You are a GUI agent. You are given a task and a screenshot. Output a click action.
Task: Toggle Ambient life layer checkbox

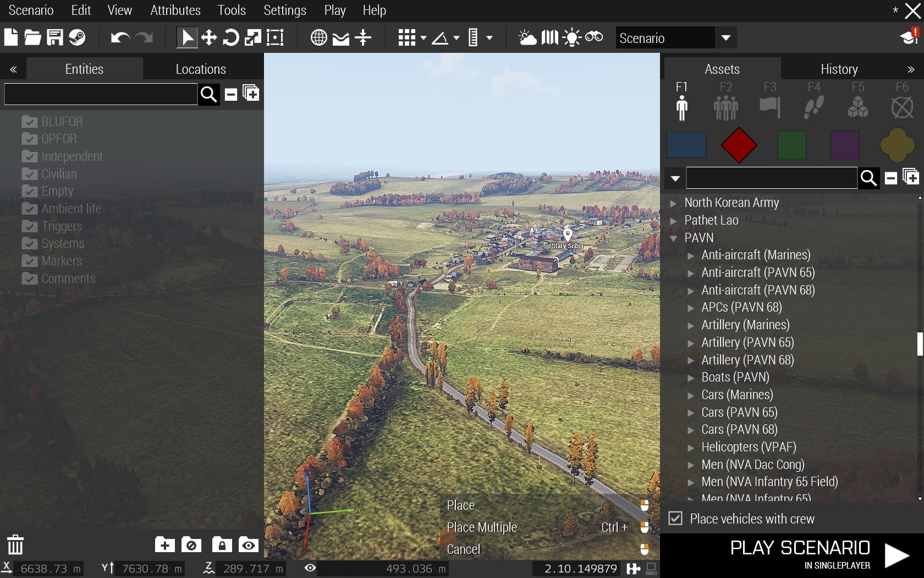30,209
